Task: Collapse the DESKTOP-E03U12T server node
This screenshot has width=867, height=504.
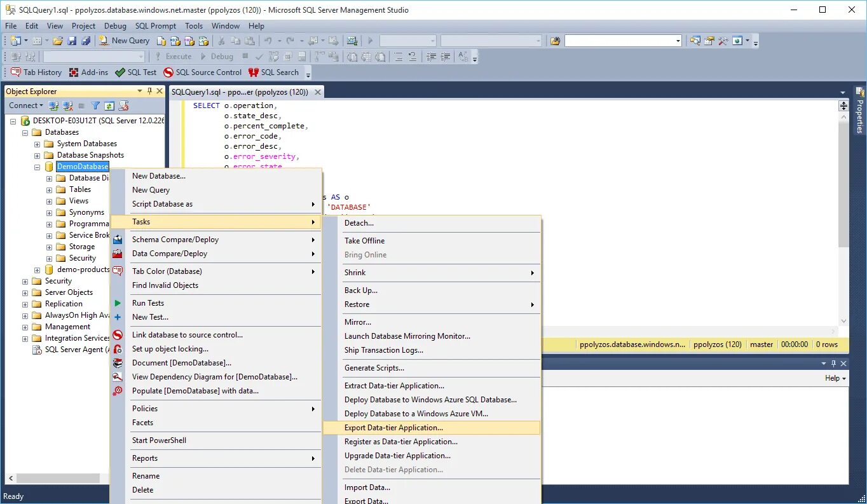Action: coord(13,121)
